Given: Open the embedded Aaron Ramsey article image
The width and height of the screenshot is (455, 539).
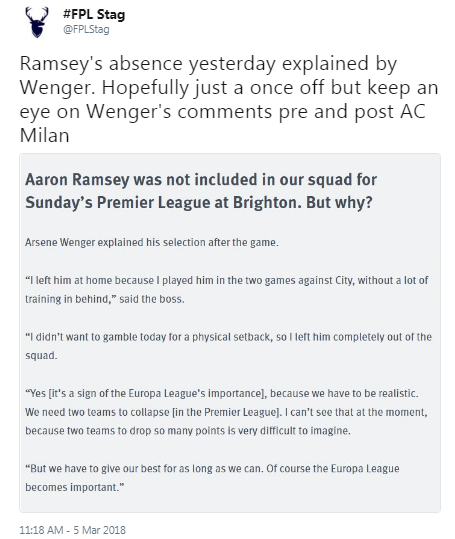Looking at the screenshot, I should pyautogui.click(x=230, y=333).
